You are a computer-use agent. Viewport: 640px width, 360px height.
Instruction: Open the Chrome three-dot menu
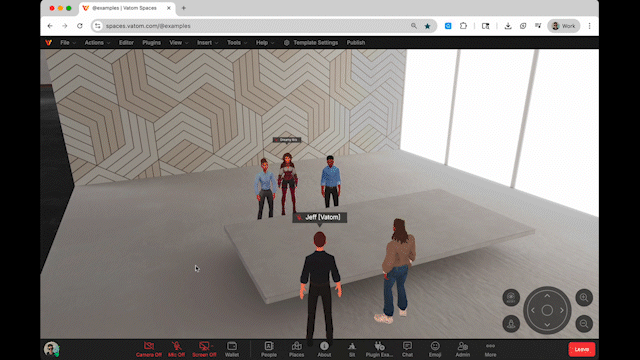[x=589, y=26]
